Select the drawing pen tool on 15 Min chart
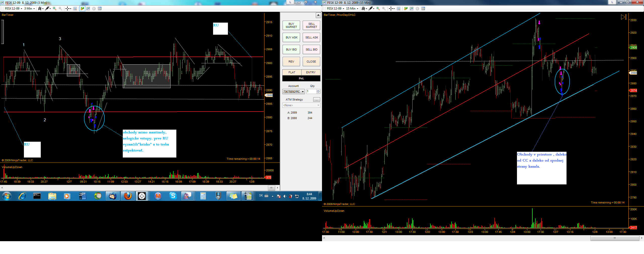This screenshot has height=254, width=644. coord(371,9)
